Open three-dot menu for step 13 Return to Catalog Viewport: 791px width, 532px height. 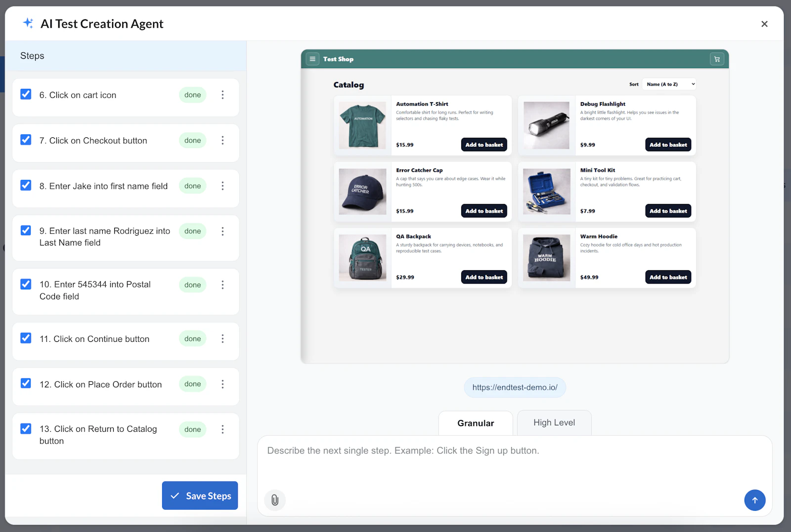pyautogui.click(x=222, y=429)
